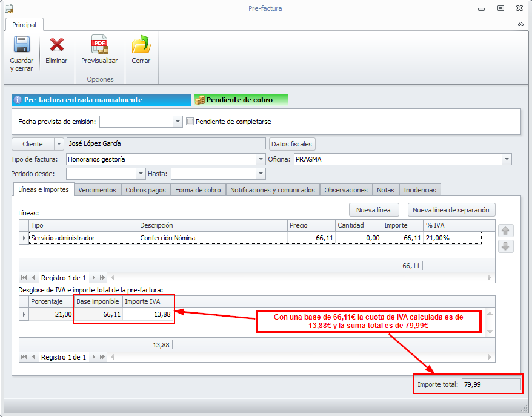Click the Descripción column header
Screen dimensions: 532x417
pyautogui.click(x=213, y=226)
